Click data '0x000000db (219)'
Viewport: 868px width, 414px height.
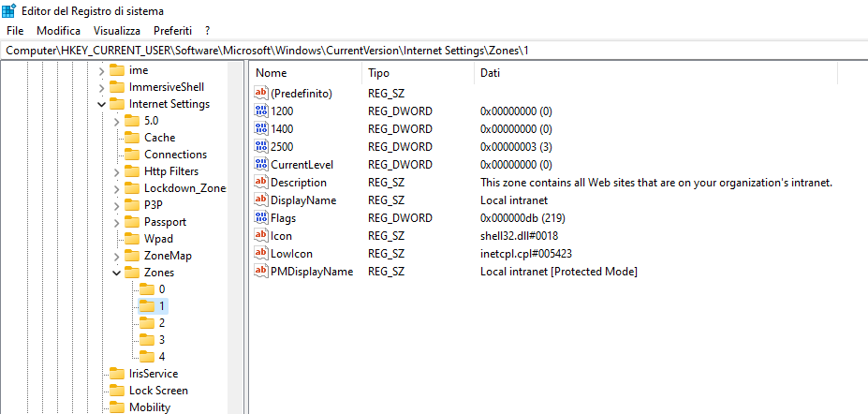(x=522, y=218)
